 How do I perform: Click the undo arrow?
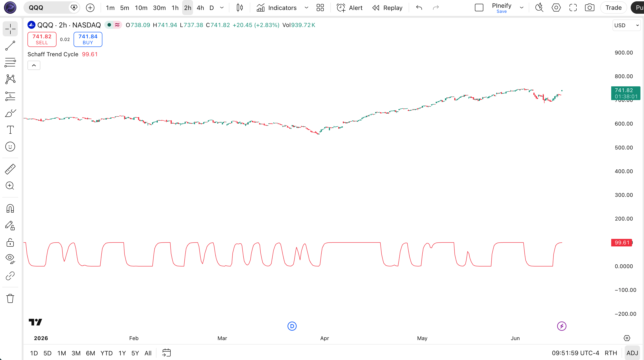(x=419, y=8)
